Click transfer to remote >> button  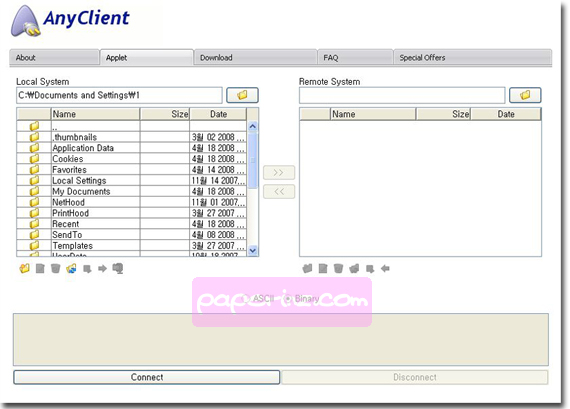pos(279,173)
